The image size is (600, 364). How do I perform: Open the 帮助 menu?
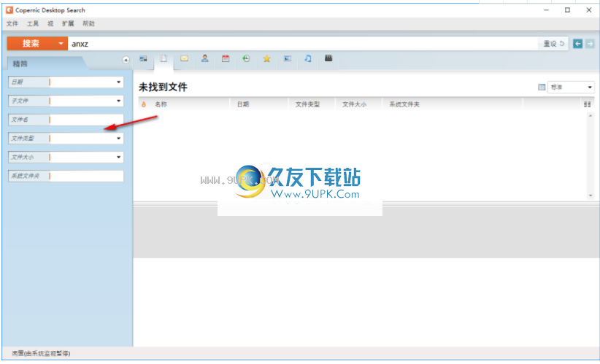89,23
